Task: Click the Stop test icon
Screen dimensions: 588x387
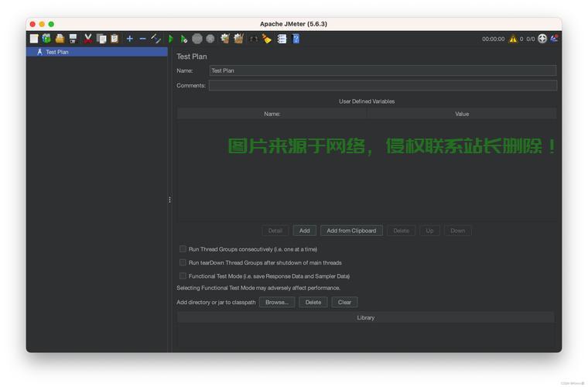Action: [x=197, y=39]
